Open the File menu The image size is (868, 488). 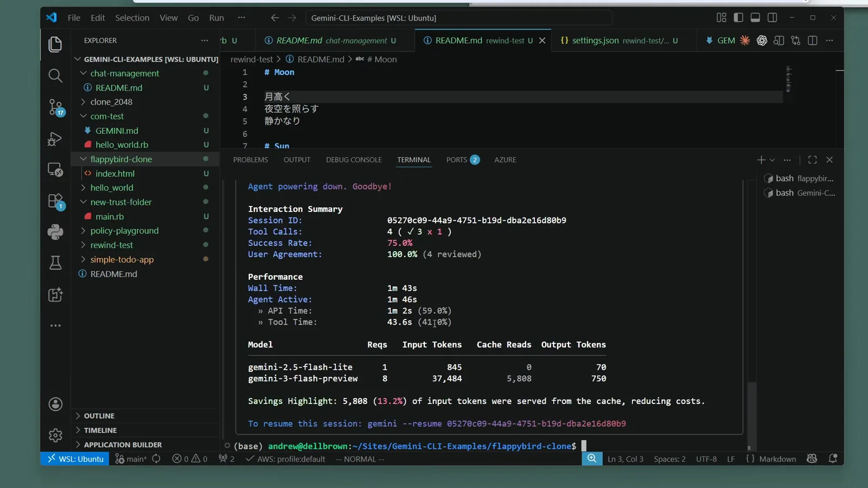[74, 18]
